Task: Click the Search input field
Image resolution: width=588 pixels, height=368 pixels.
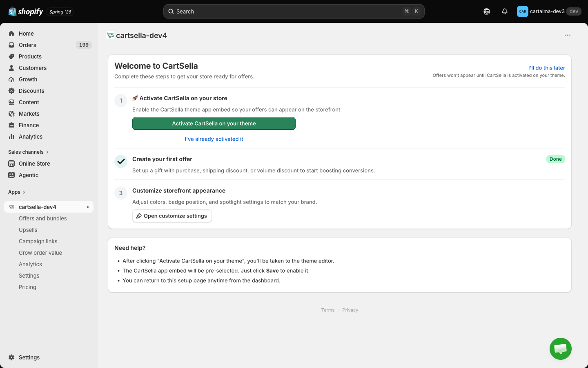Action: [294, 11]
